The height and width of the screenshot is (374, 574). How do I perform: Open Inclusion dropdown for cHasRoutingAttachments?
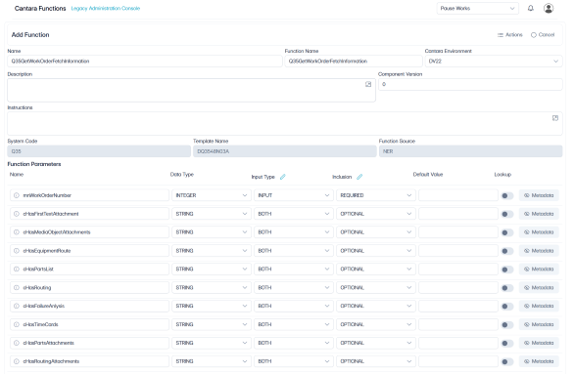pyautogui.click(x=376, y=361)
